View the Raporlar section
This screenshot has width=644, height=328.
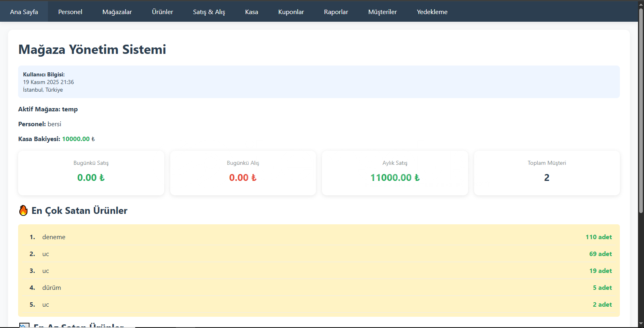pos(336,12)
